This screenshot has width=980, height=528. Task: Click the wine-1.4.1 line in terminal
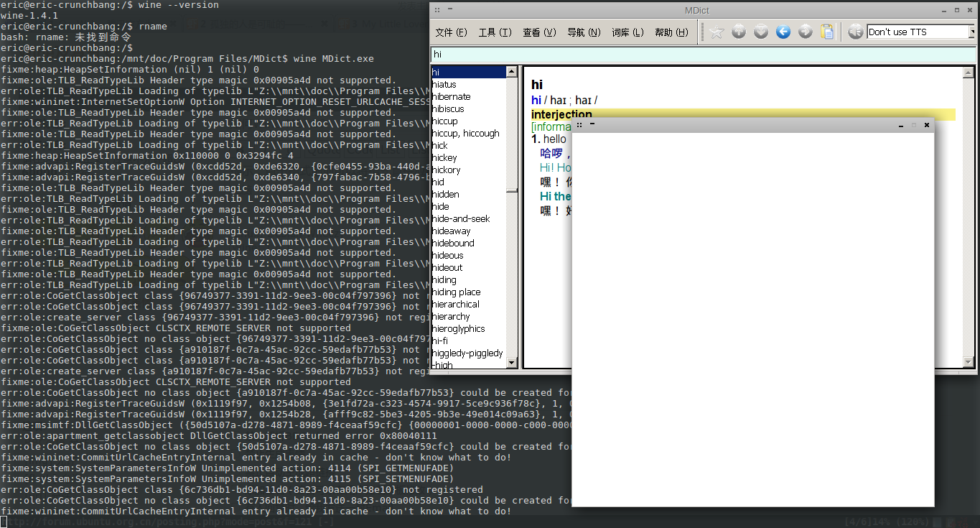pos(29,15)
